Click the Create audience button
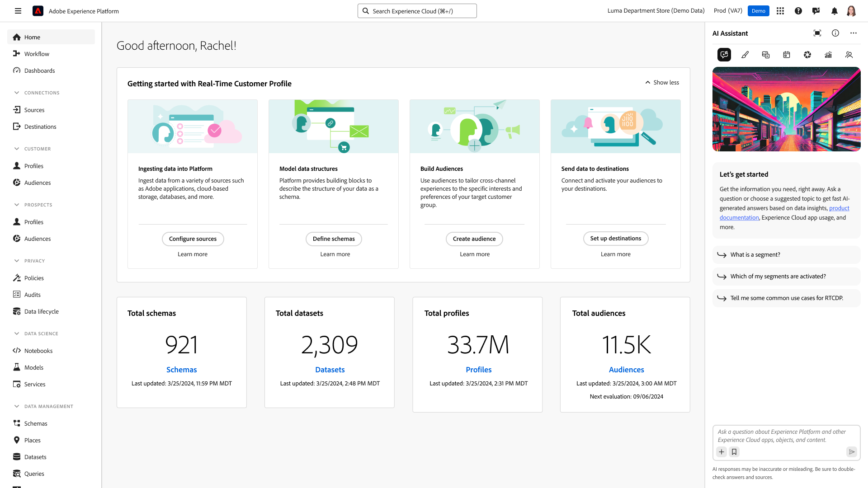868x488 pixels. point(474,239)
